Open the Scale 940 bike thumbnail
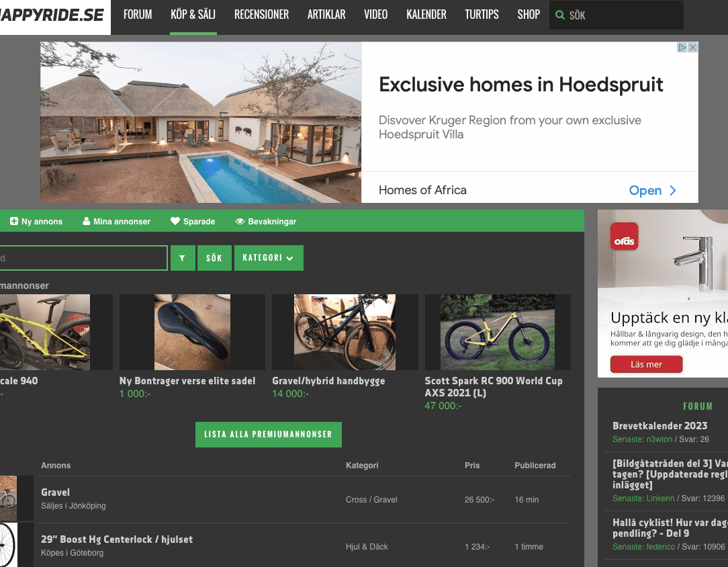728x567 pixels. point(45,332)
